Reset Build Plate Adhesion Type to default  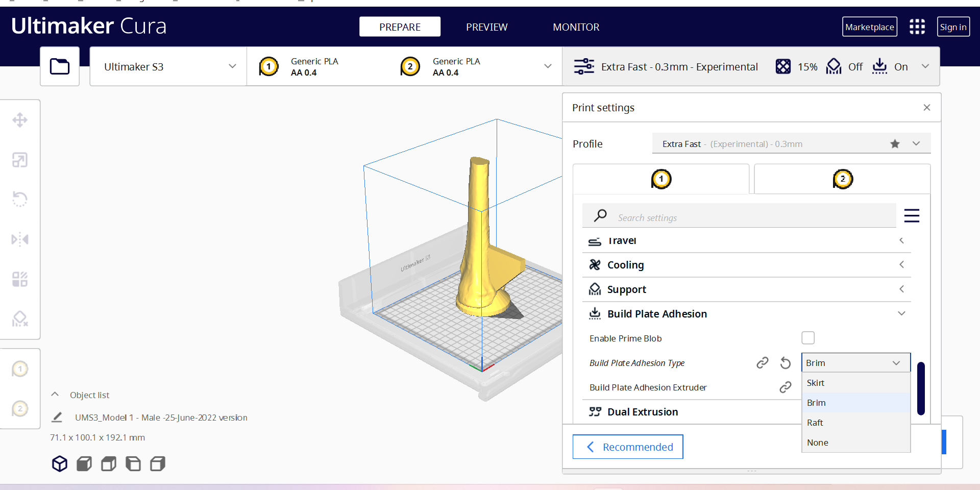click(x=785, y=363)
